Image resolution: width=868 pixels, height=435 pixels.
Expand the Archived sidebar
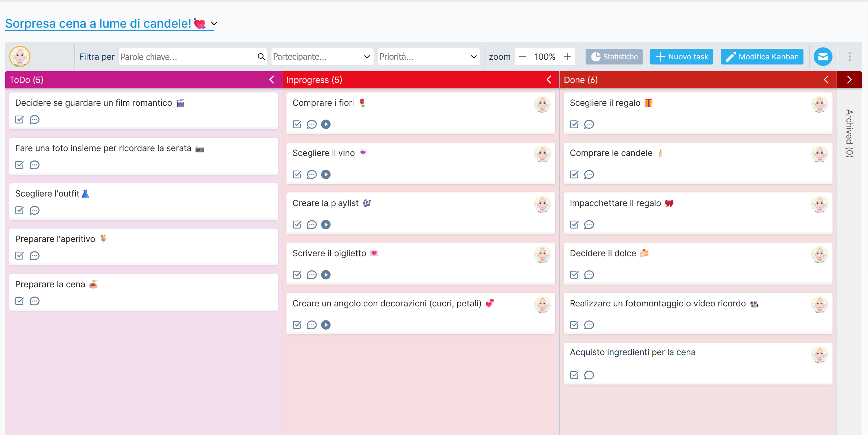849,79
